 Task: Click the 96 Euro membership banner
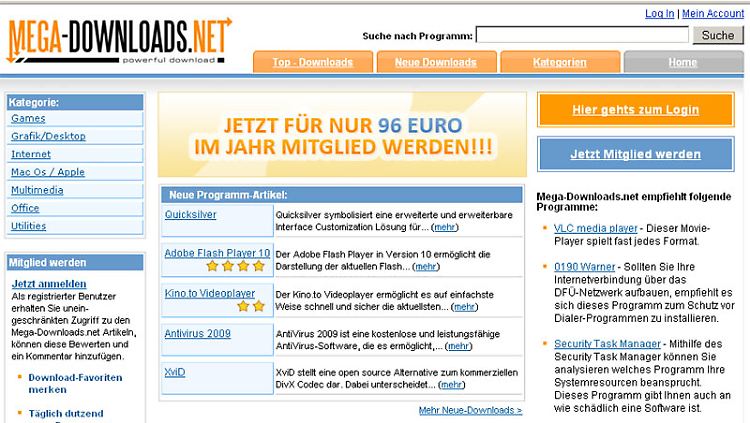coord(341,135)
